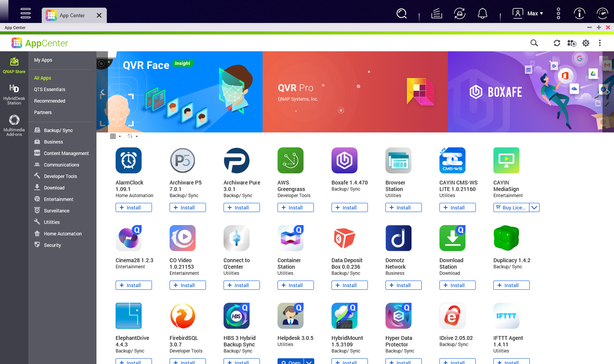Open the notifications bell in the top bar
Image resolution: width=614 pixels, height=364 pixels.
tap(482, 13)
